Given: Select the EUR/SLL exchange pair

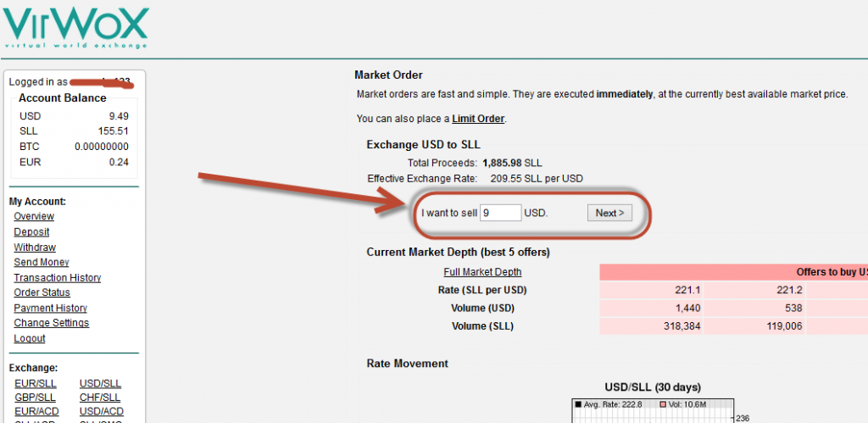Looking at the screenshot, I should [x=36, y=384].
